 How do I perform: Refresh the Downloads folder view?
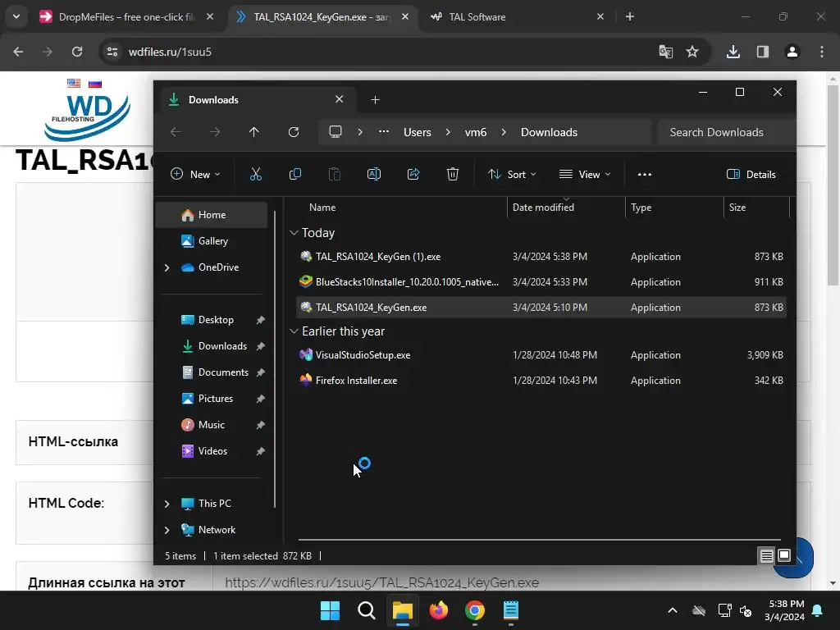(294, 132)
